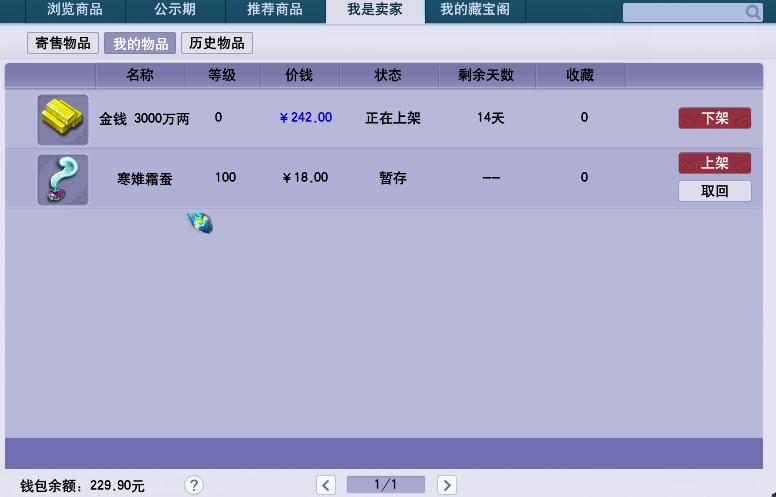Screen dimensions: 776x497
Task: Open the 寒雉霜蚕 item icon
Action: (63, 180)
